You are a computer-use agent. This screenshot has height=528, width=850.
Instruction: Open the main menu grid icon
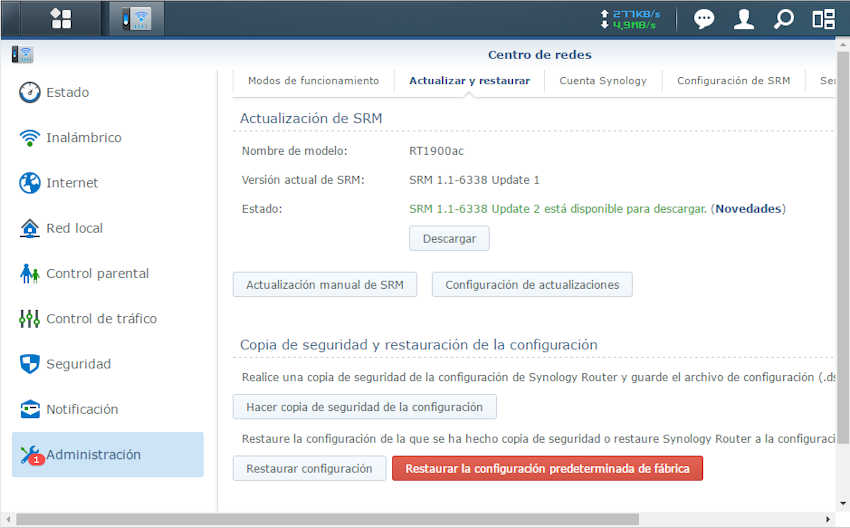tap(61, 19)
